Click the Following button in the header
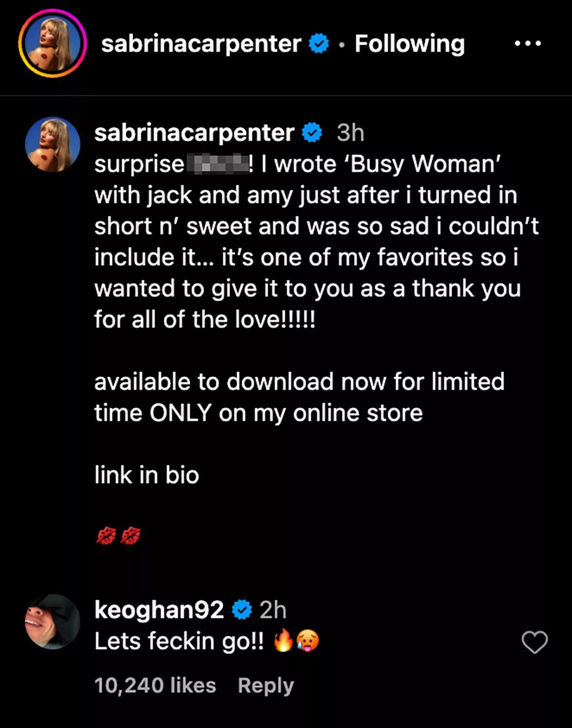Image resolution: width=572 pixels, height=728 pixels. pos(409,44)
